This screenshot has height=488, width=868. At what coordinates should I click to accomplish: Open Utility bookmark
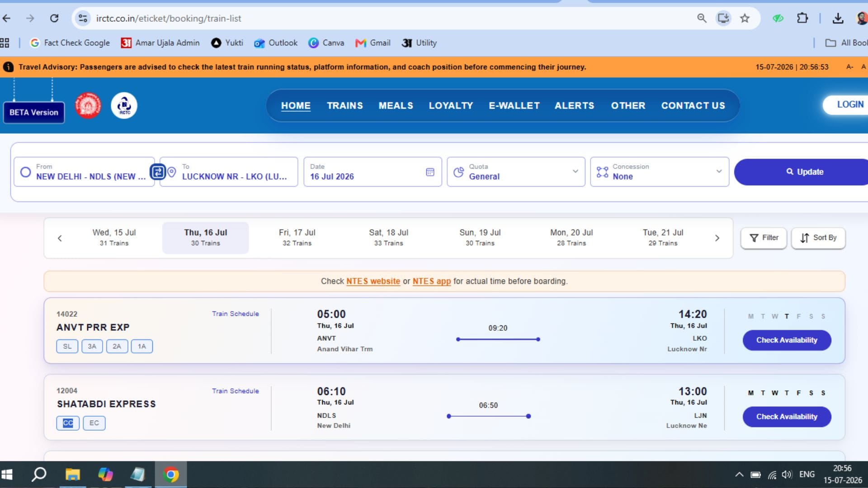coord(419,43)
